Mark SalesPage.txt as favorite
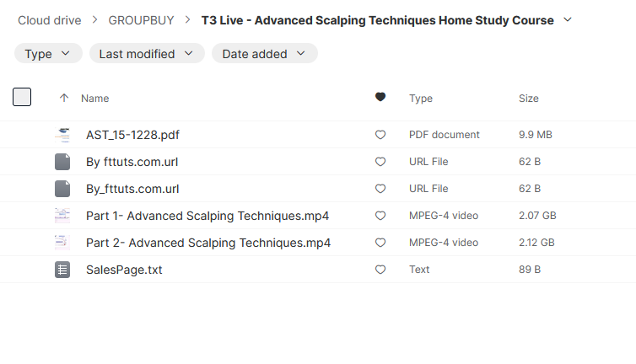636x364 pixels. 380,270
